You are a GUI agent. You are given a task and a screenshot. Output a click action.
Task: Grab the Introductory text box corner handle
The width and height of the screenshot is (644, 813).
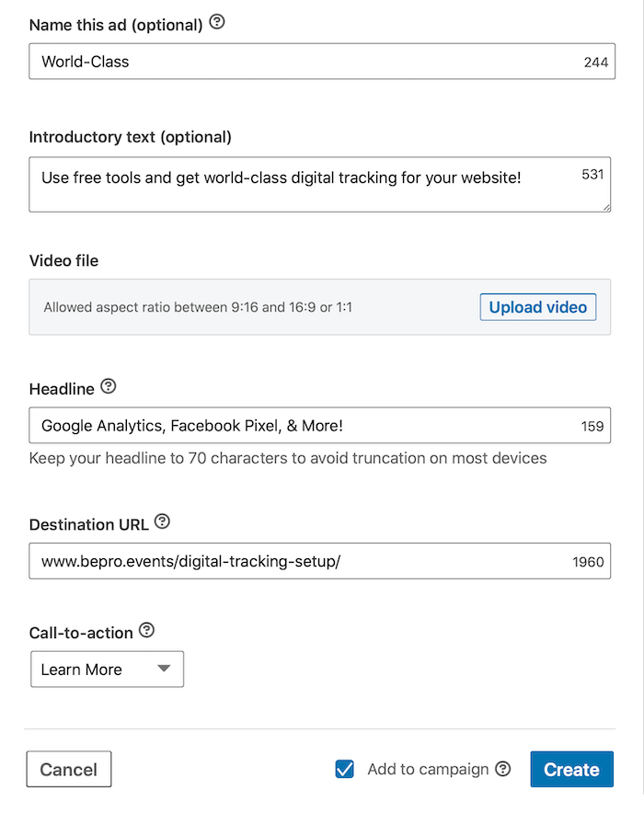pyautogui.click(x=606, y=208)
